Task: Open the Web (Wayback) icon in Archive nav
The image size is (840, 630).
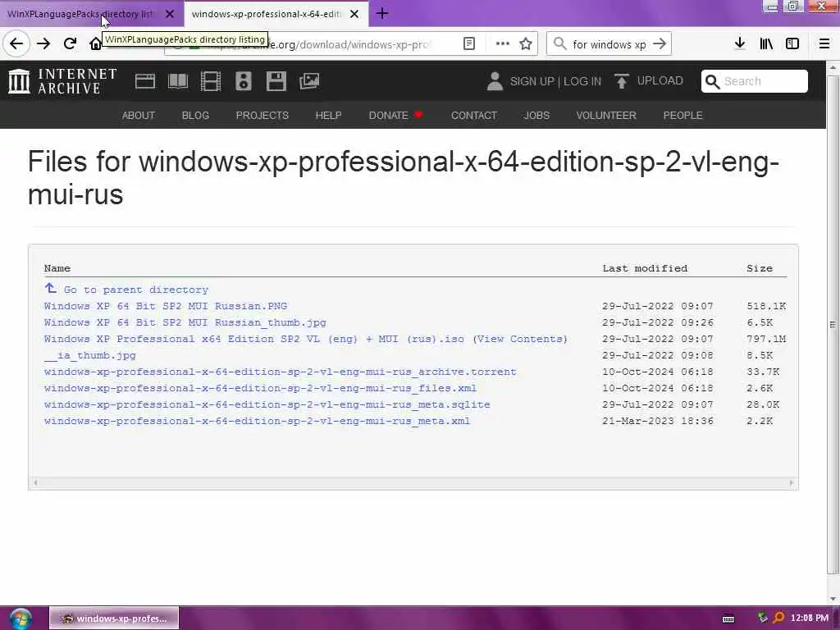Action: pos(144,81)
